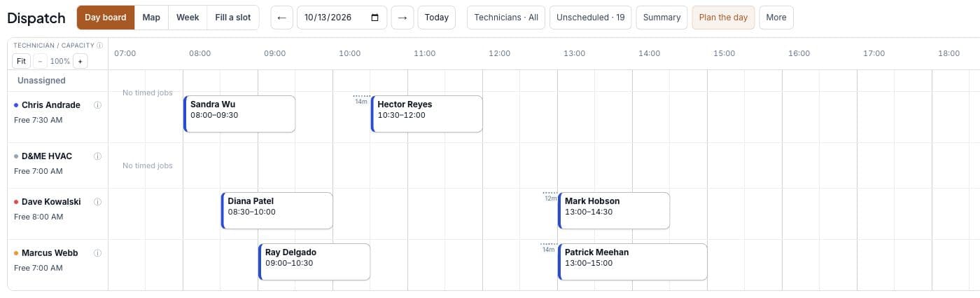Zoom out with the minus button
The width and height of the screenshot is (980, 298).
click(x=41, y=61)
